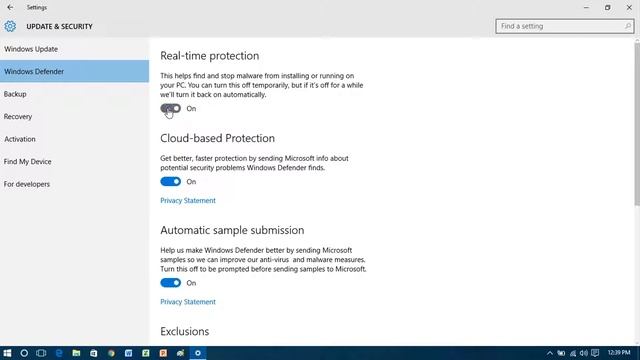Click the Exclusions heading
The width and height of the screenshot is (640, 360).
(x=184, y=331)
